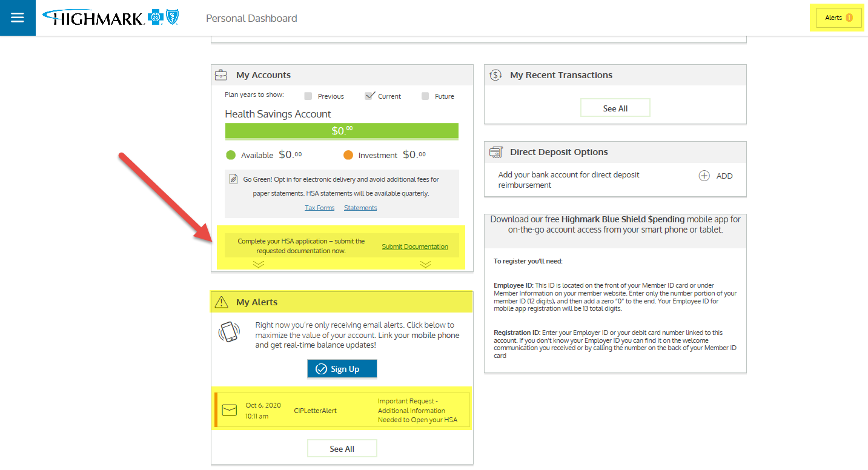Click the Recent Transactions dollar icon
The width and height of the screenshot is (868, 470).
495,75
